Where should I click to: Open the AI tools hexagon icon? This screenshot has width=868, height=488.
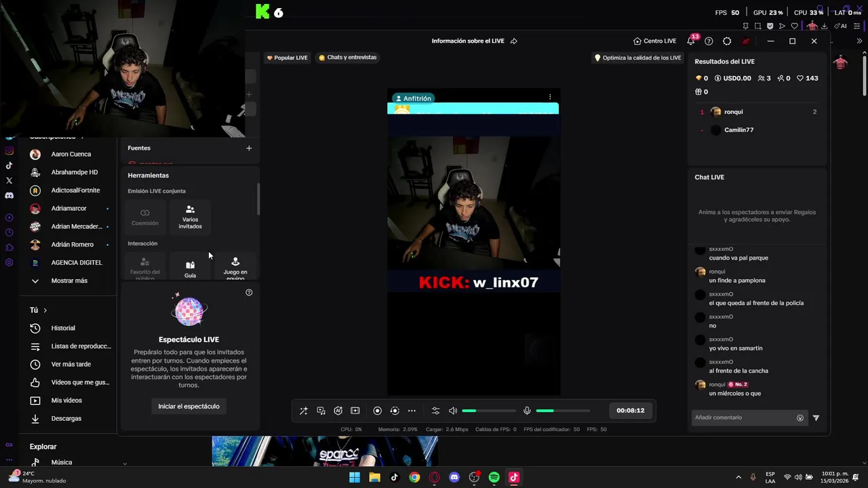pos(338,411)
